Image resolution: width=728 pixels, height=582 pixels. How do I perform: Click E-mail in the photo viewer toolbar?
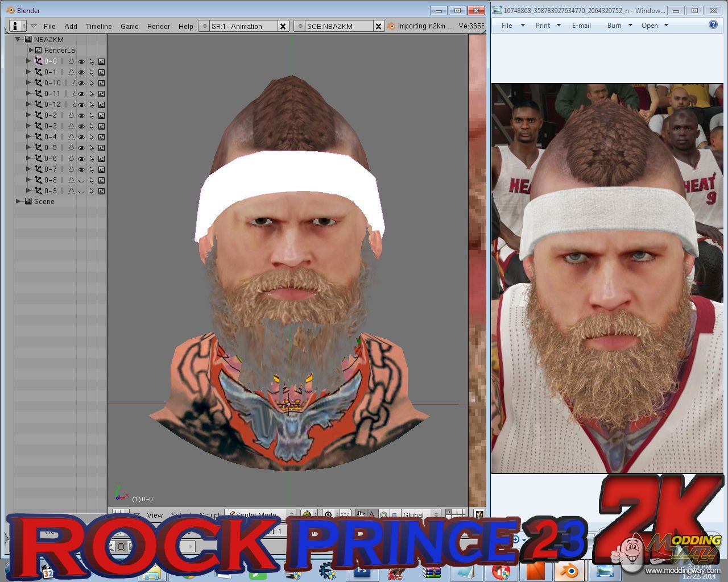point(581,26)
